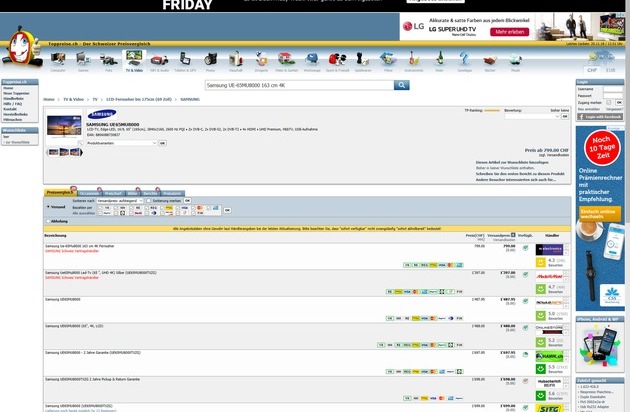630x412 pixels.
Task: Check the VK payment filter checkbox
Action: (100, 208)
